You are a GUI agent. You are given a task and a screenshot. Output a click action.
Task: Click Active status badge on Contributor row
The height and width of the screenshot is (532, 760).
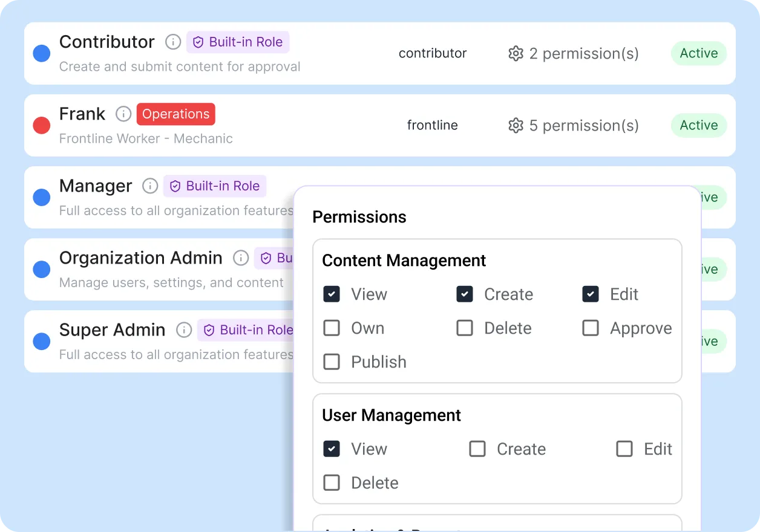click(698, 54)
